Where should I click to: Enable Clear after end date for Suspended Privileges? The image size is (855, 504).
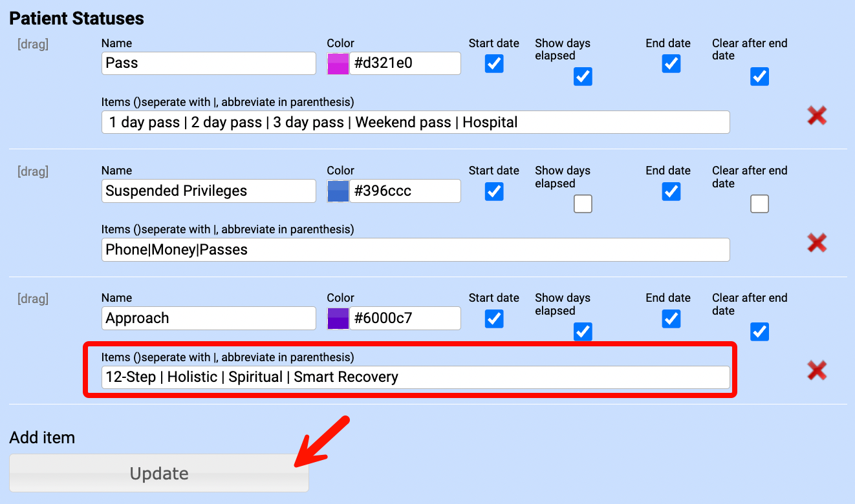point(759,204)
